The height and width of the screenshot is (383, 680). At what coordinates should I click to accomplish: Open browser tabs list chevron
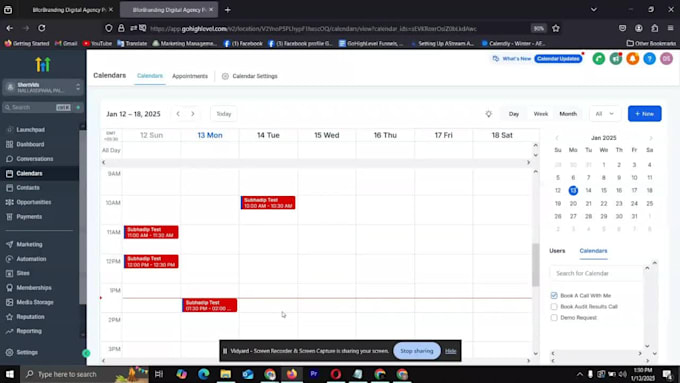point(593,10)
